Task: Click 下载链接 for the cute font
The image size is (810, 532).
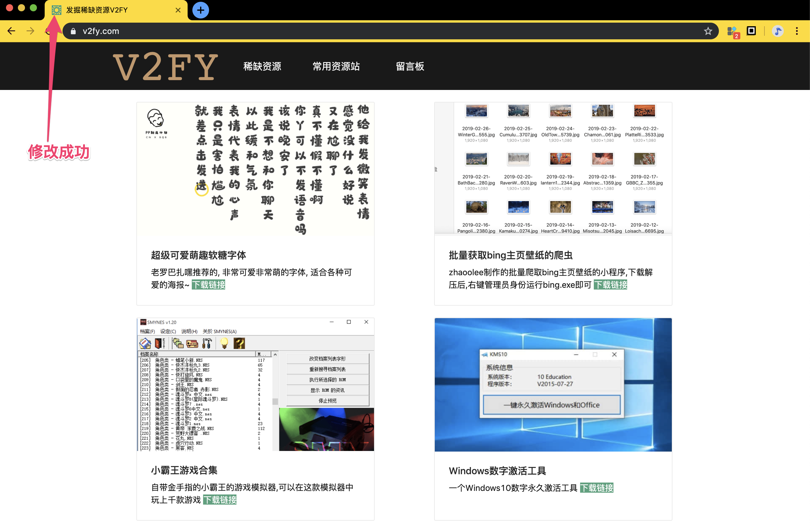Action: [209, 285]
